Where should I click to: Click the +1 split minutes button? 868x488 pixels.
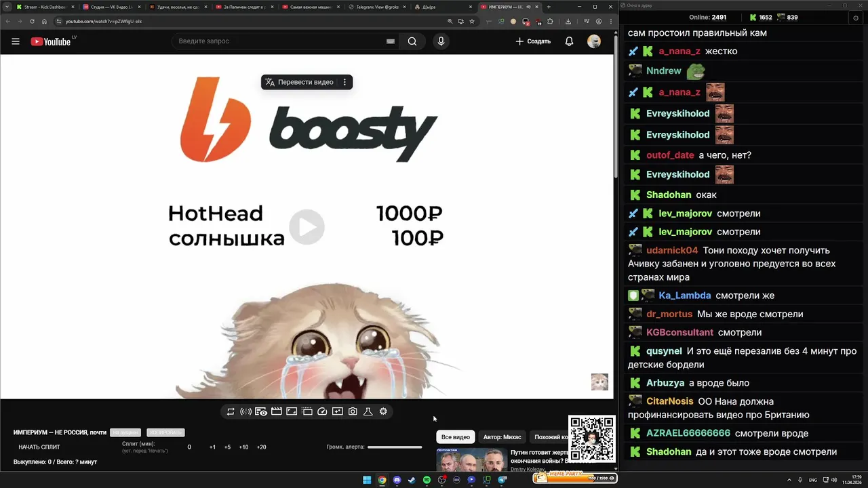click(212, 447)
